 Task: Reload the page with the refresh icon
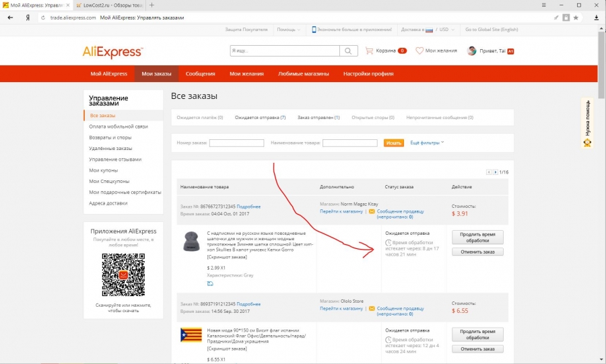pyautogui.click(x=43, y=17)
